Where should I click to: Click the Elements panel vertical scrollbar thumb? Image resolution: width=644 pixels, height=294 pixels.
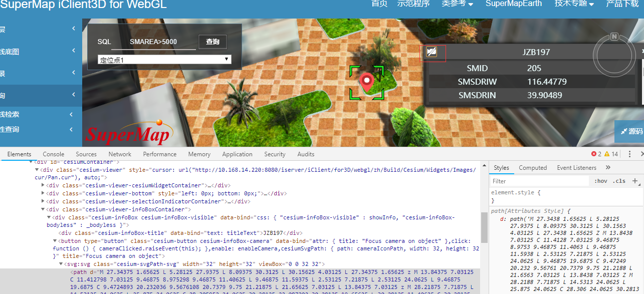(484, 226)
